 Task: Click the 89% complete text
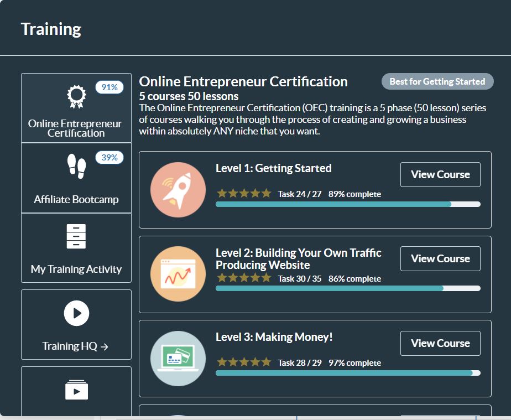[x=354, y=194]
